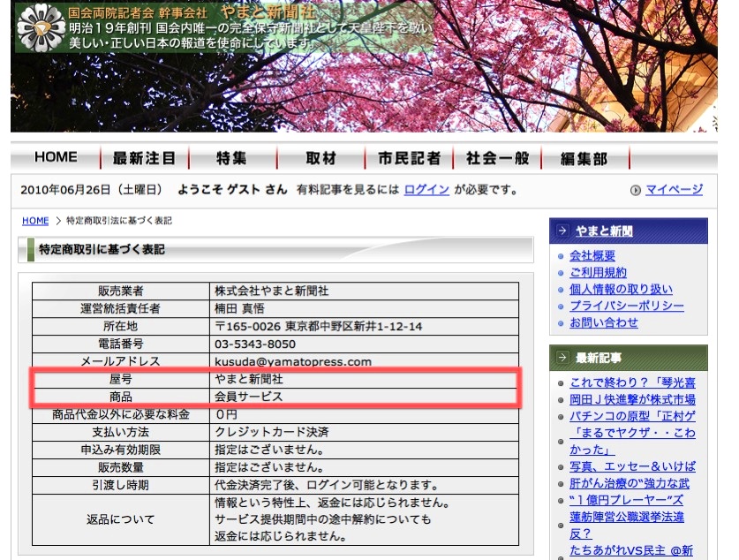This screenshot has width=739, height=560.
Task: Click the 販売業者 label cell
Action: point(121,291)
